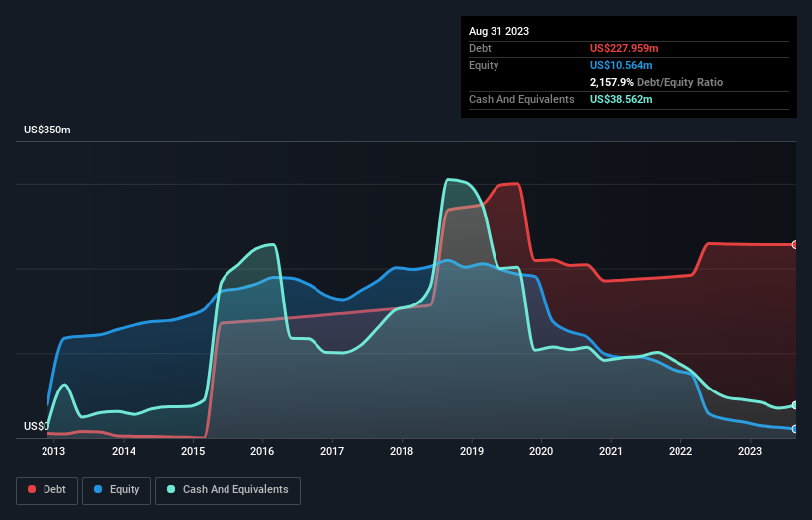Click the teal dot in Cash legend

(171, 489)
